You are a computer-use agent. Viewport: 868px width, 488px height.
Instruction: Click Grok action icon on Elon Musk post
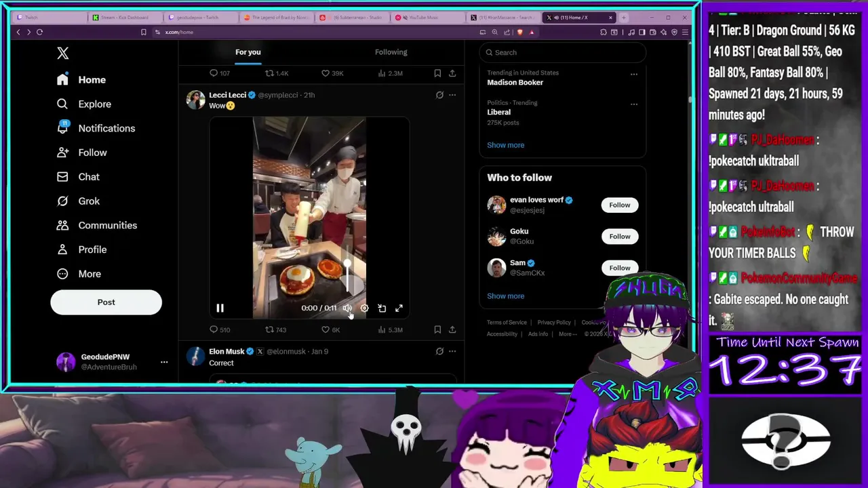[439, 351]
